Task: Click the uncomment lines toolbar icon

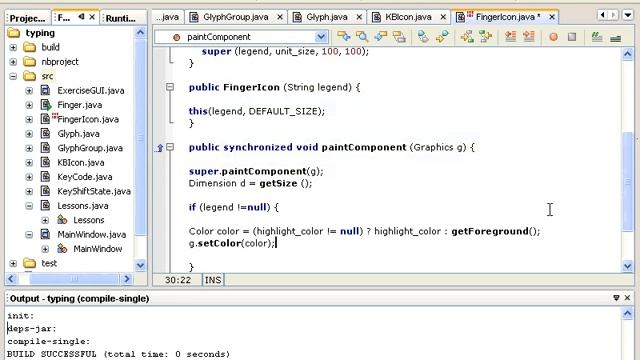Action: [616, 38]
